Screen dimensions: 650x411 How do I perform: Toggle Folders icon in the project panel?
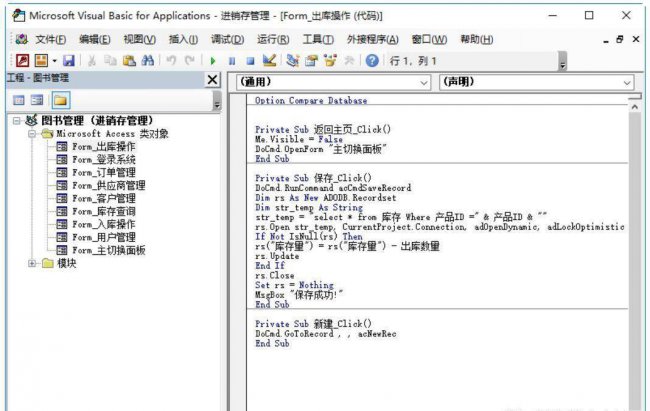pos(60,100)
